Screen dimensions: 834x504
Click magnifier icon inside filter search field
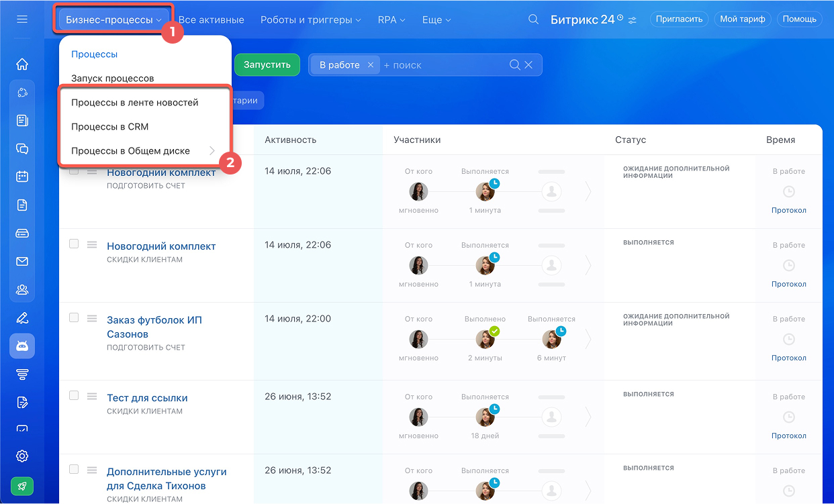515,65
